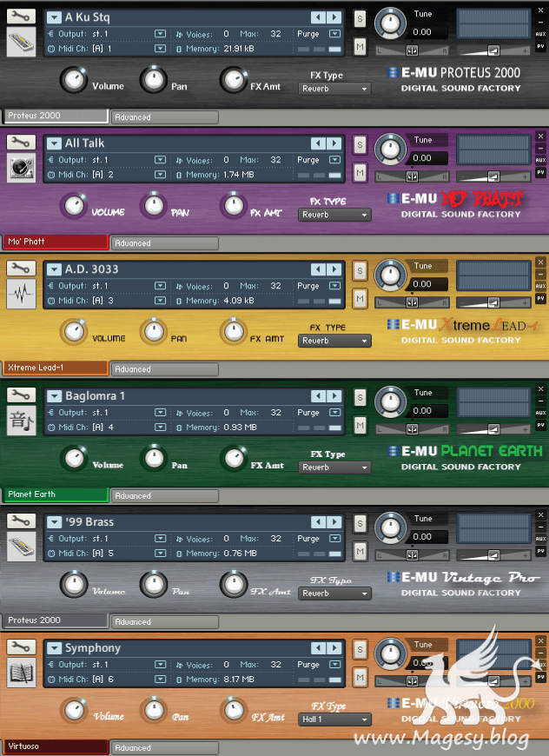Select the Xtreme Lead-1 tab
The width and height of the screenshot is (549, 756).
pos(56,368)
